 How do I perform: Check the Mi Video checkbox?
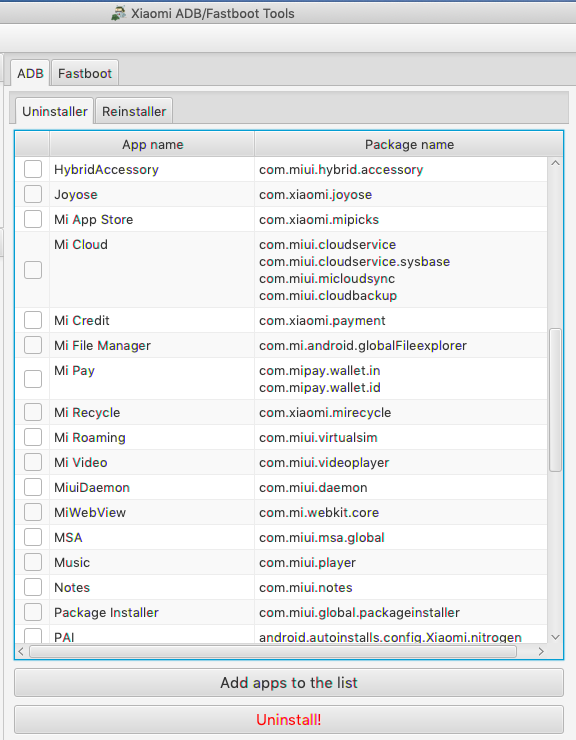click(x=33, y=462)
